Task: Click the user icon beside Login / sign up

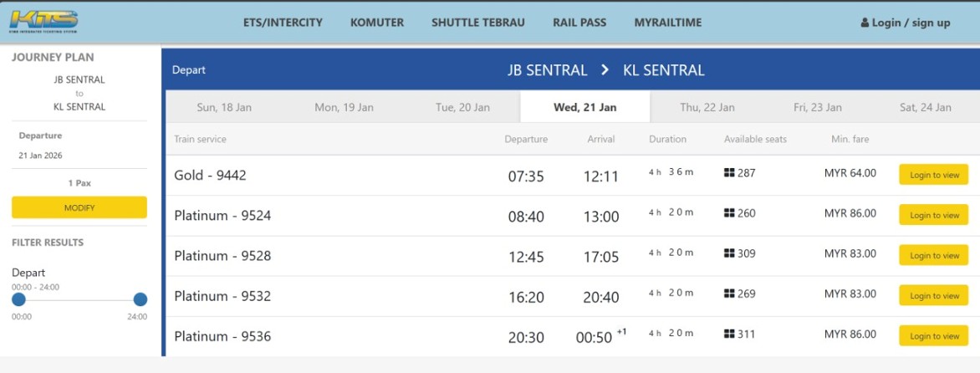Action: [865, 23]
